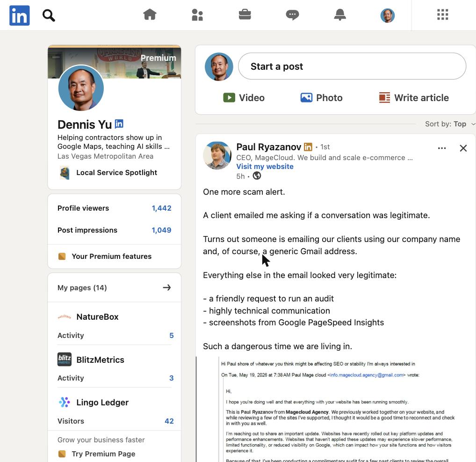Go to Home feed icon
The height and width of the screenshot is (462, 476).
tap(150, 15)
